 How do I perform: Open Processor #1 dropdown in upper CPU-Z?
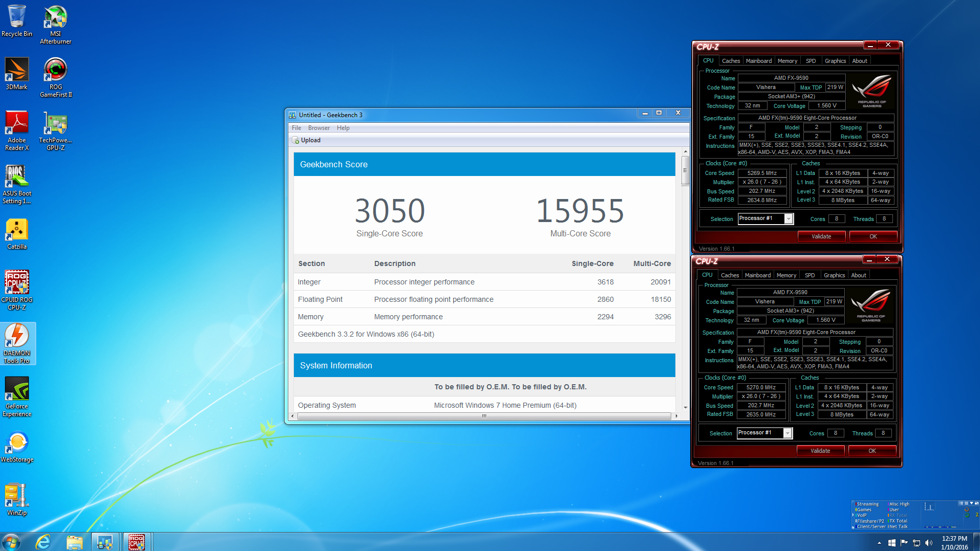click(x=789, y=219)
